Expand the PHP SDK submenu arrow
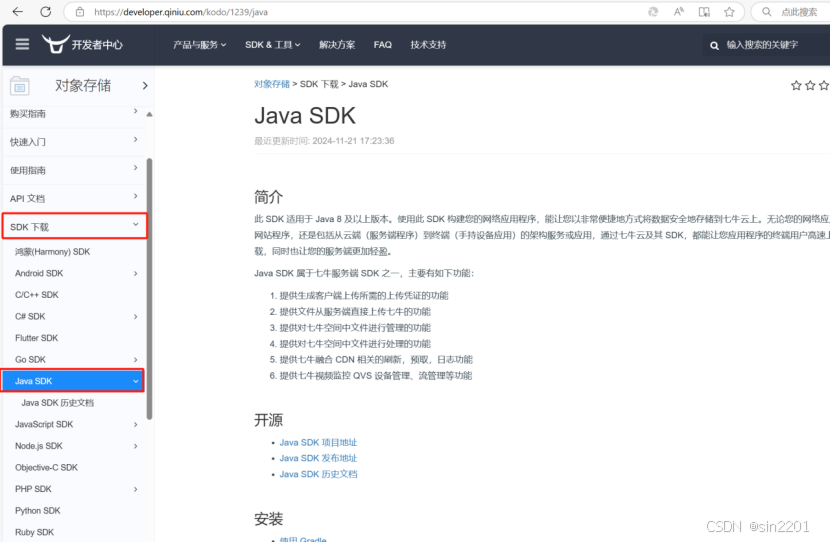This screenshot has height=542, width=831. coord(136,489)
